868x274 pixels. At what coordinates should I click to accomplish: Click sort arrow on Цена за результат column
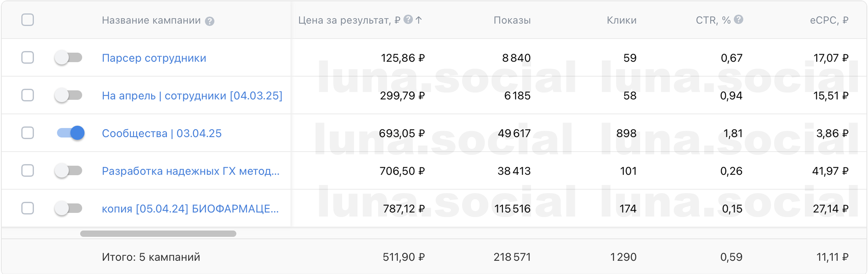pos(418,20)
